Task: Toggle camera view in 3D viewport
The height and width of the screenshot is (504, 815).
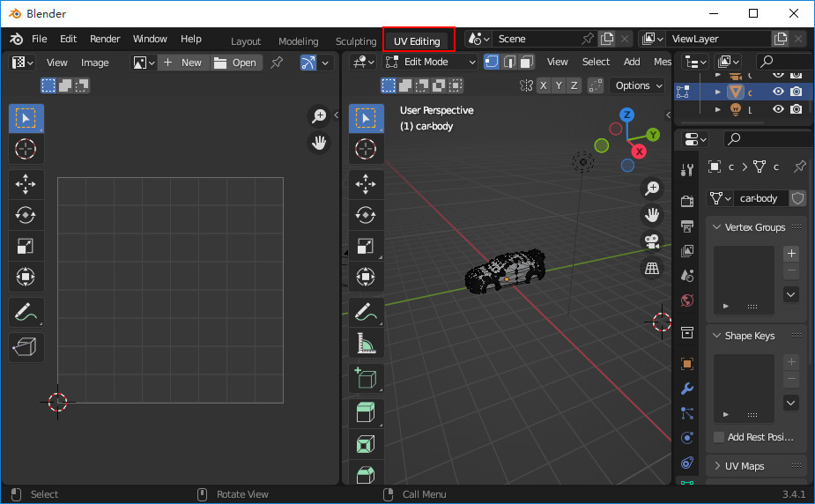Action: pos(652,241)
